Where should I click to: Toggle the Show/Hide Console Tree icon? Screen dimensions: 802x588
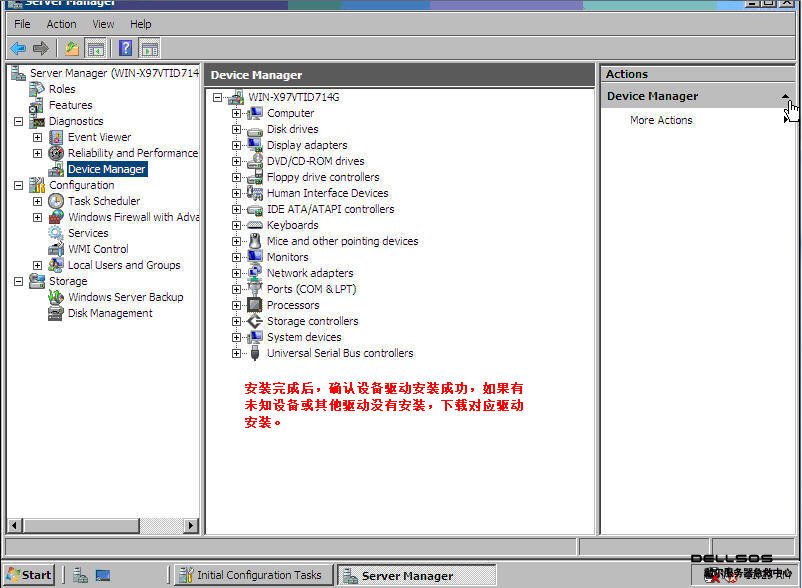coord(96,49)
